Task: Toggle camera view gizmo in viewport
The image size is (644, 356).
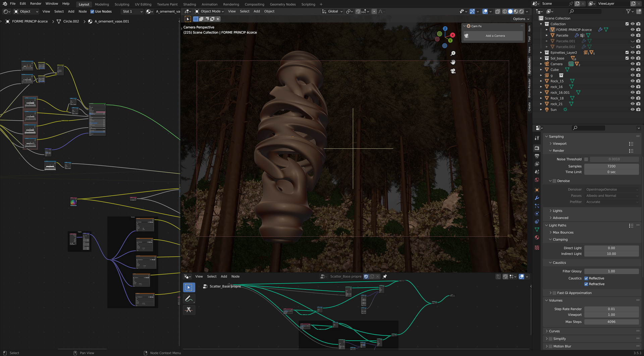Action: (x=453, y=71)
